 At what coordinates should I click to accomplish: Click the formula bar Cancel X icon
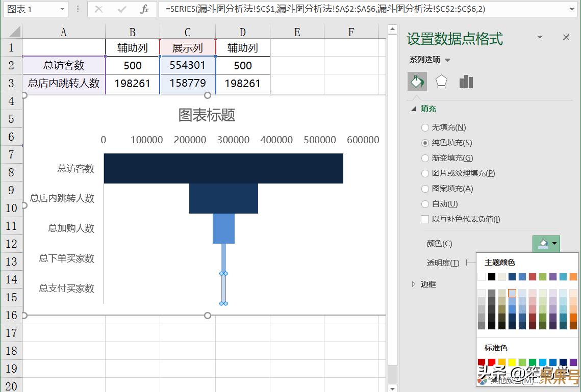(99, 9)
